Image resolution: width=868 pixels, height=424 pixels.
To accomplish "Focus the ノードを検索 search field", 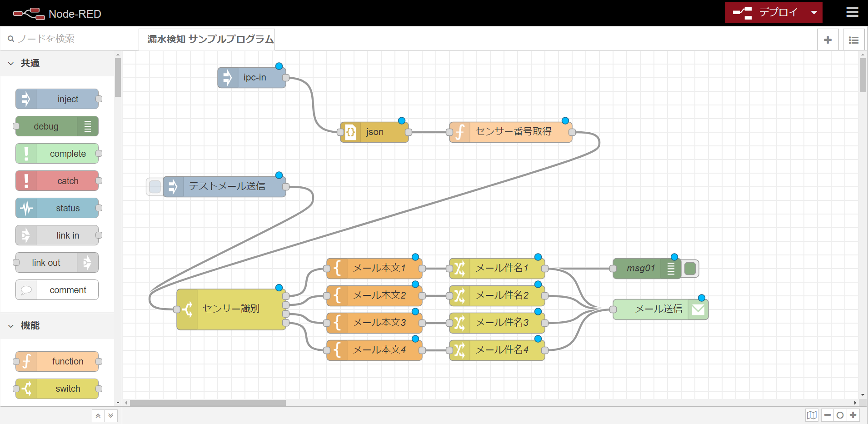I will coord(61,39).
